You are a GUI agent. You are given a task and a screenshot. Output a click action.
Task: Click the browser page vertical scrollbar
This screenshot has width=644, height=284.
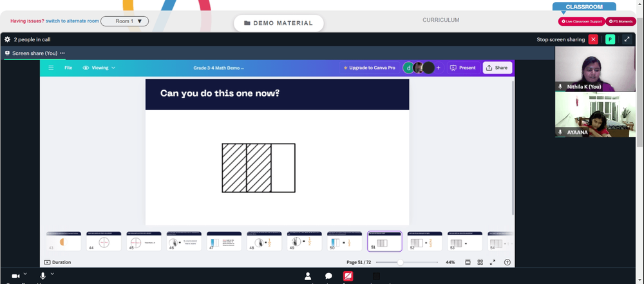click(x=640, y=82)
